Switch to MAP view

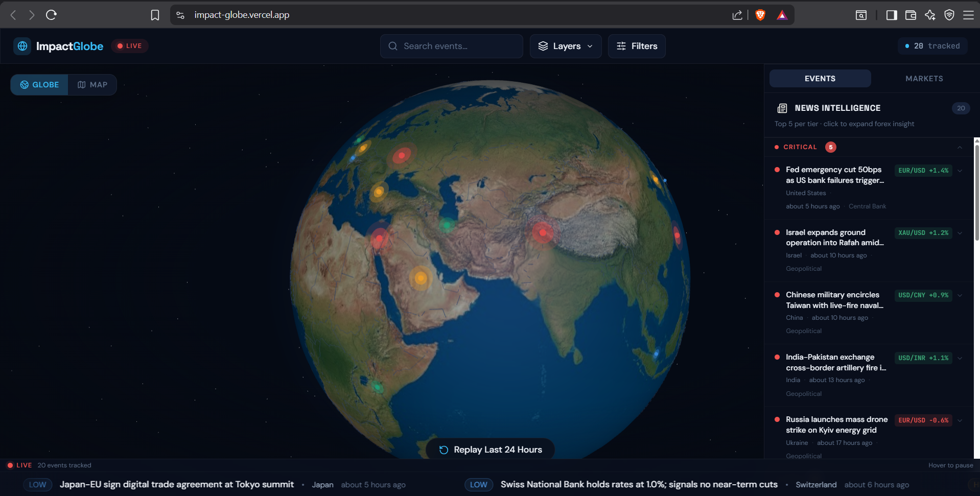(x=92, y=85)
